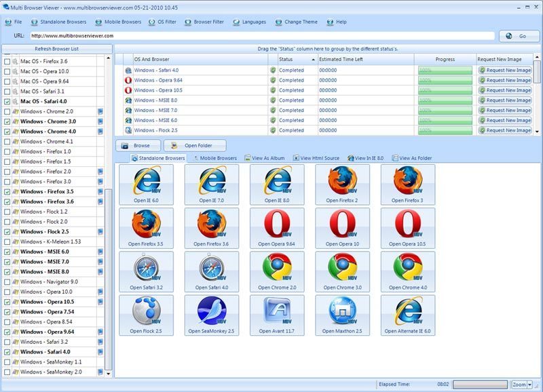Switch to the View As Folder tab
The height and width of the screenshot is (392, 543).
(412, 158)
